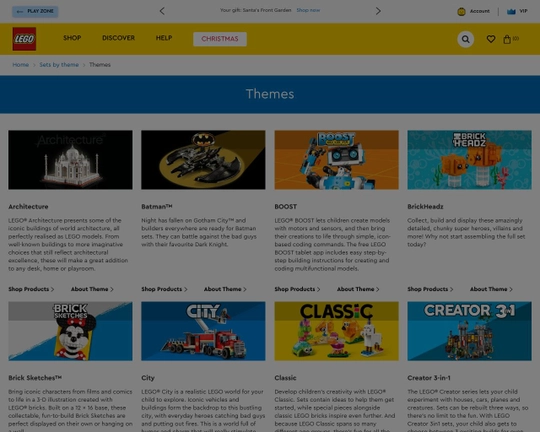Open the Batman theme image

tap(203, 160)
